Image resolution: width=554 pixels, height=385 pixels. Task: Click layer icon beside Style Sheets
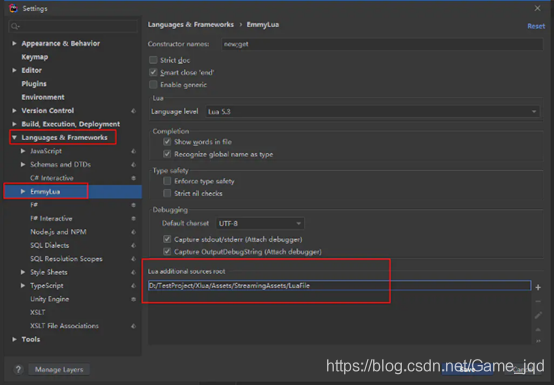tap(134, 272)
